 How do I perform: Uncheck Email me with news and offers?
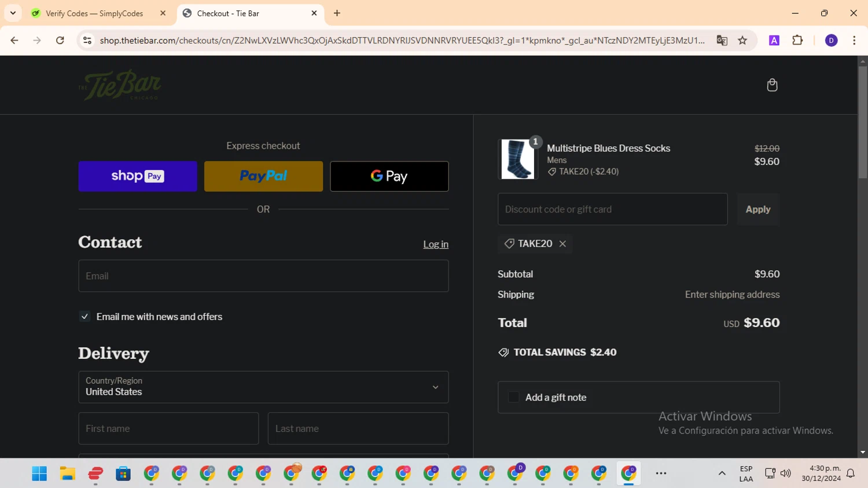[x=84, y=317]
